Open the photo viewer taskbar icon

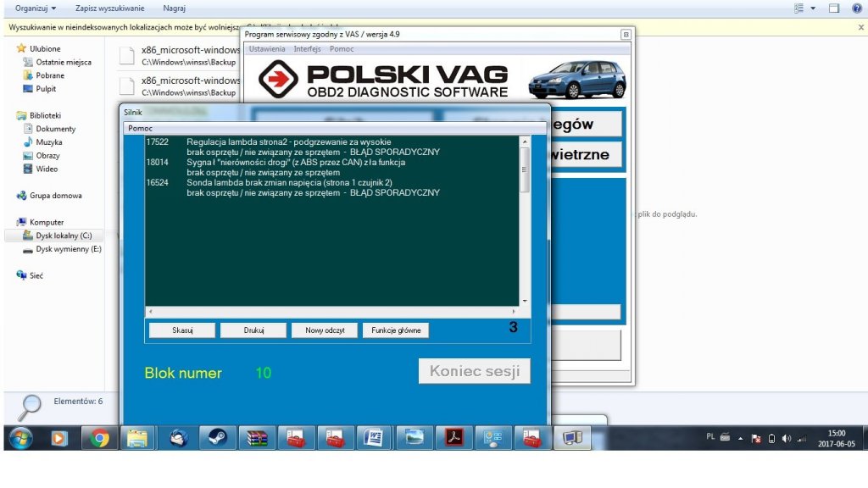(x=414, y=438)
